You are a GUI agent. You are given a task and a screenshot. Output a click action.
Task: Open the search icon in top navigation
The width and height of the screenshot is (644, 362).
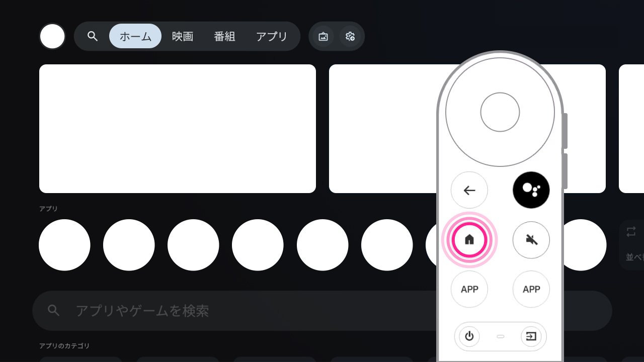(x=92, y=36)
